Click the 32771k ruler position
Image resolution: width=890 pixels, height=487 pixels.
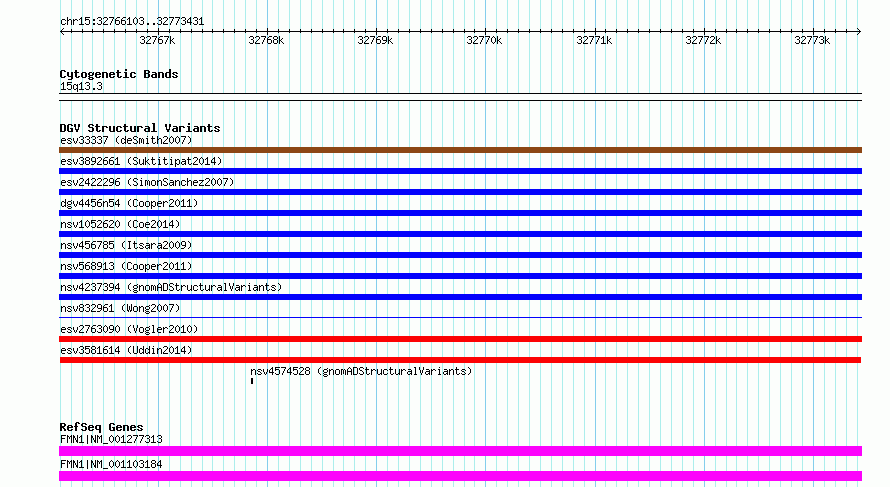point(594,40)
